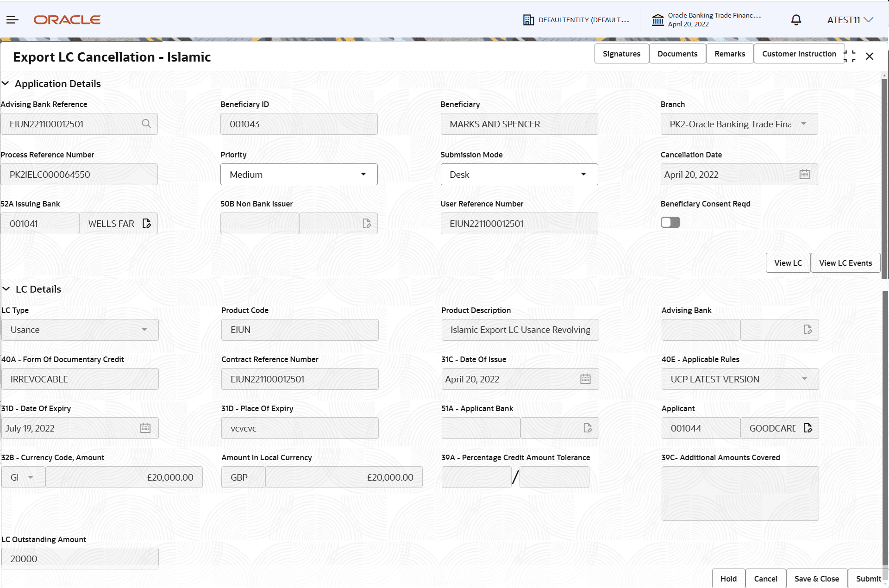Image resolution: width=889 pixels, height=588 pixels.
Task: Open the hamburger navigation menu
Action: coord(12,19)
